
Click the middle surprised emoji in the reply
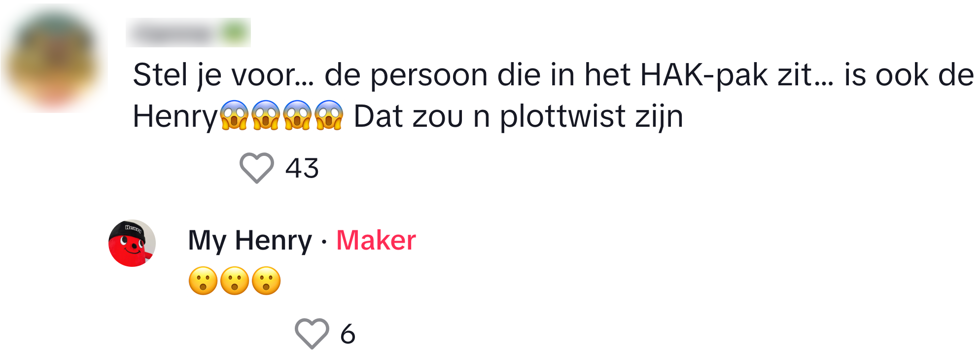(x=236, y=281)
